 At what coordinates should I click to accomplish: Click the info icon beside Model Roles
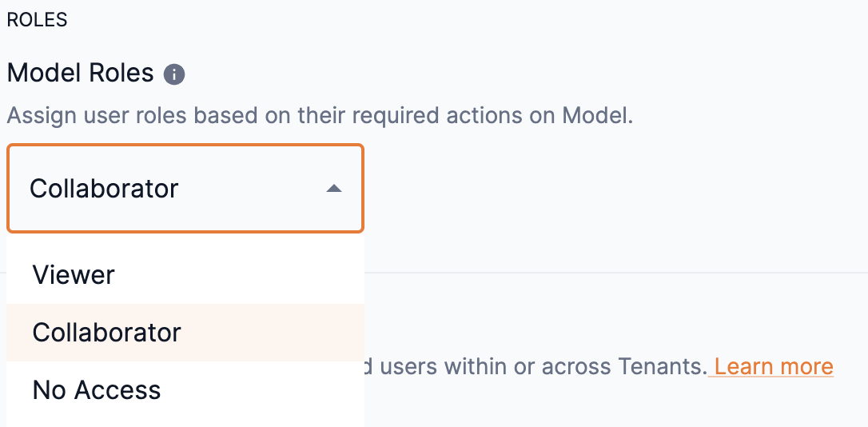pos(174,74)
